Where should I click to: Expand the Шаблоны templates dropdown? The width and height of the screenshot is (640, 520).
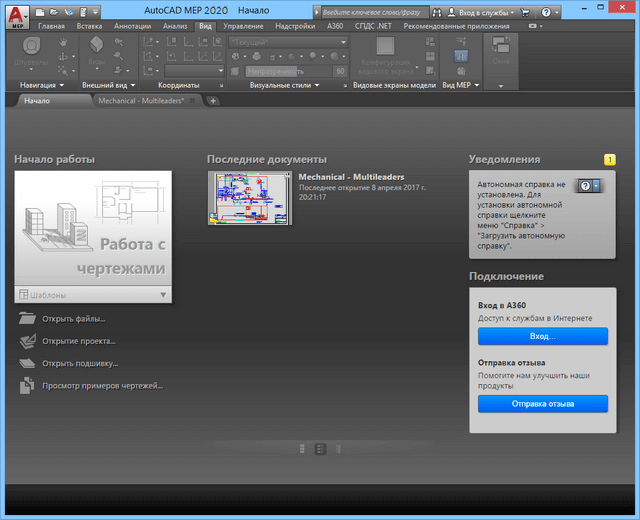coord(163,294)
